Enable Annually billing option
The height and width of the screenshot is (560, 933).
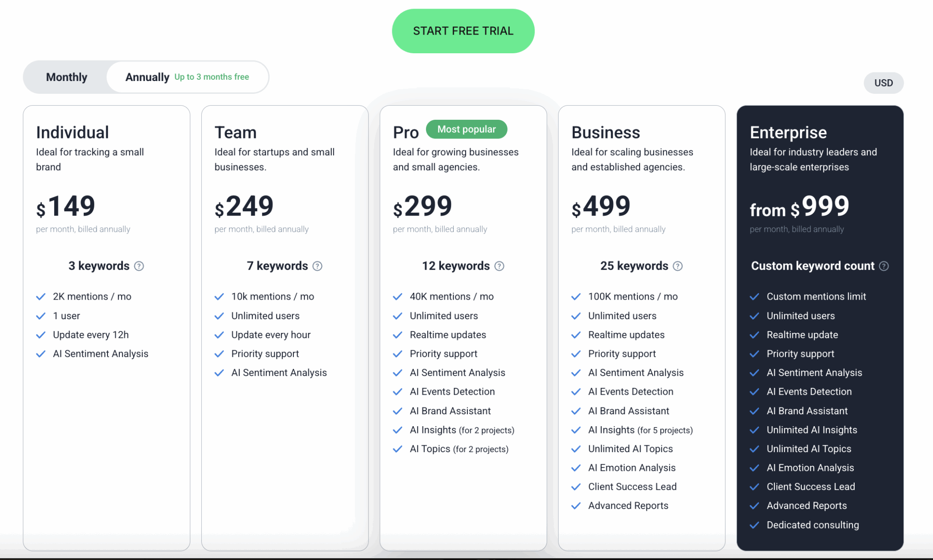point(147,77)
